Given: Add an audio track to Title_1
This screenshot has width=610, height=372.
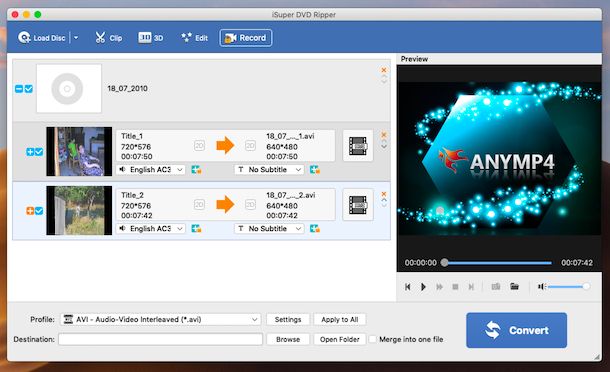Looking at the screenshot, I should click(x=196, y=170).
